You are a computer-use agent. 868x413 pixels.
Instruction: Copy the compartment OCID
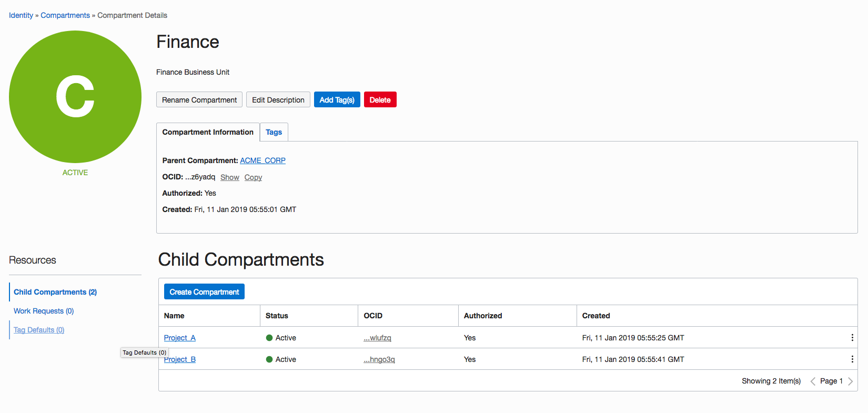point(253,177)
